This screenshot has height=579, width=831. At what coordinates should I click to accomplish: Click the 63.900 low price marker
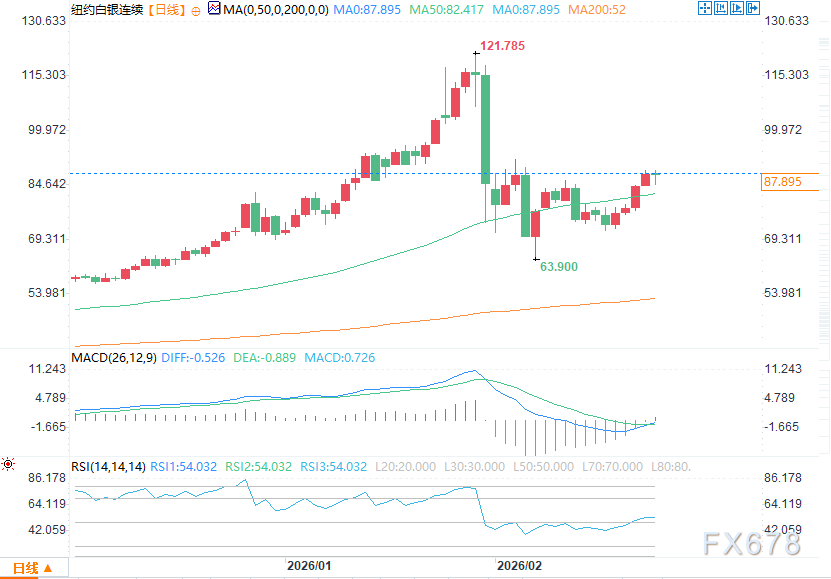coord(559,267)
